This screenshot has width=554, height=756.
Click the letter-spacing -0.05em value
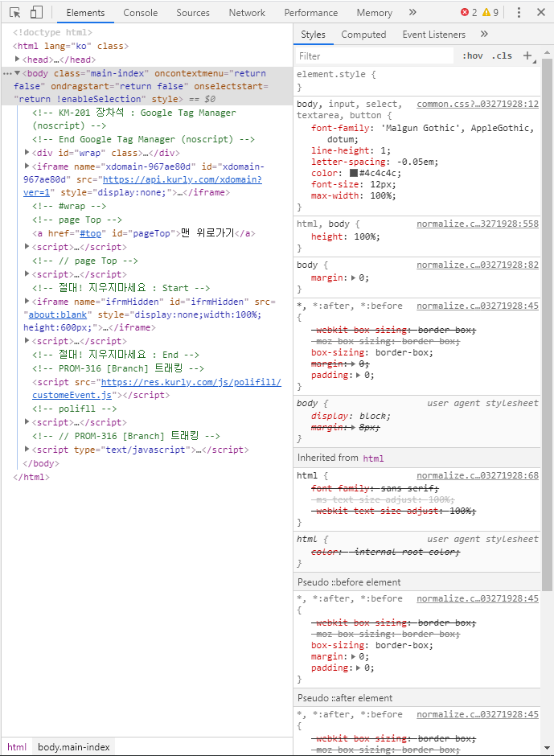click(417, 162)
